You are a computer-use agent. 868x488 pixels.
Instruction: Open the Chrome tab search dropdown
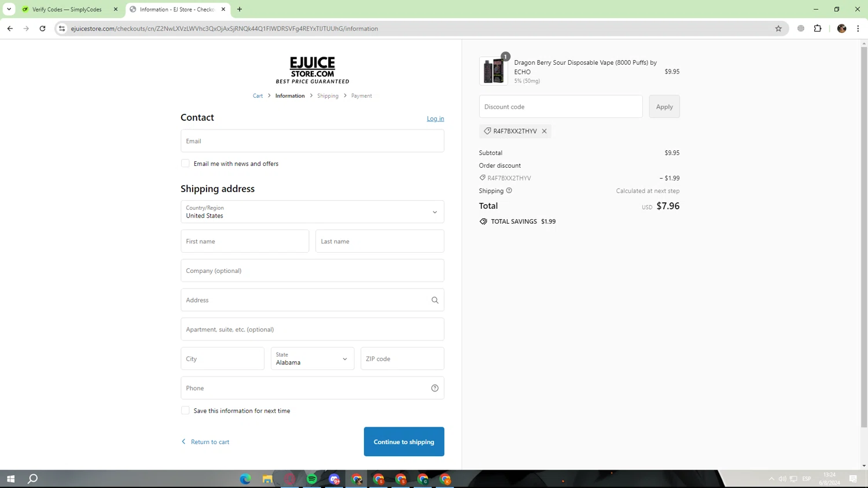tap(9, 9)
